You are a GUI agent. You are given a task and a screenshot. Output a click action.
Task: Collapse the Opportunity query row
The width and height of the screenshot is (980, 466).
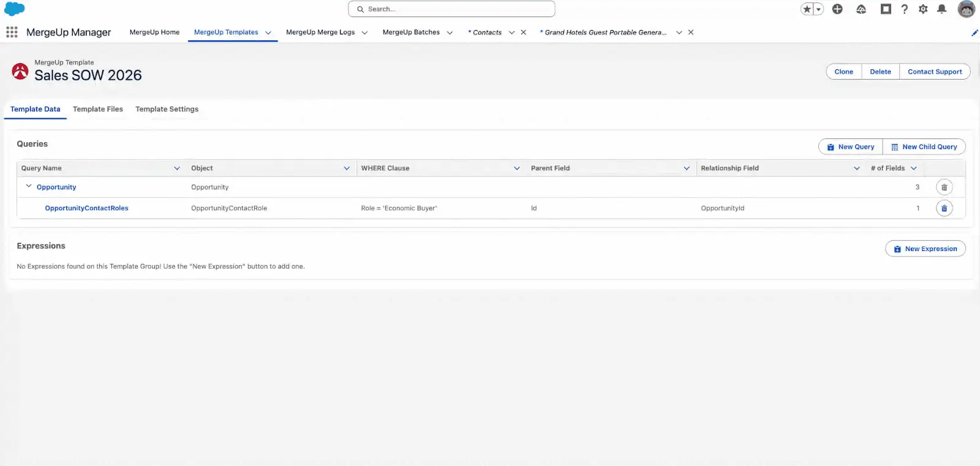[x=29, y=186]
